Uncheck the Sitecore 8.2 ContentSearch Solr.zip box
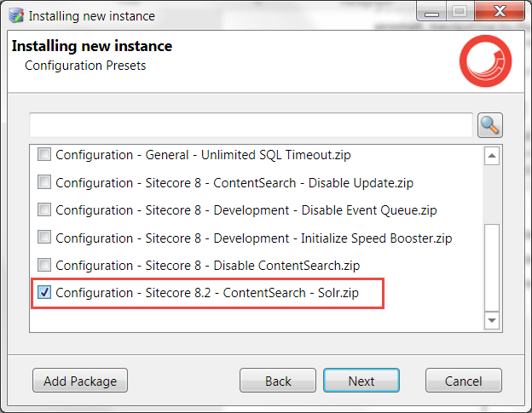Screen dimensions: 532x413 [44, 292]
